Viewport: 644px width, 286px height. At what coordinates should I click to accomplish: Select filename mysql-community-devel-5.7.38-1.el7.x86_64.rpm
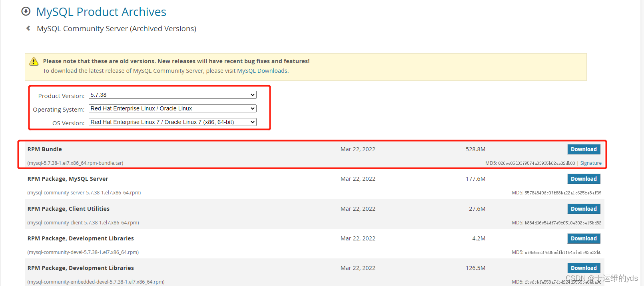tap(83, 252)
